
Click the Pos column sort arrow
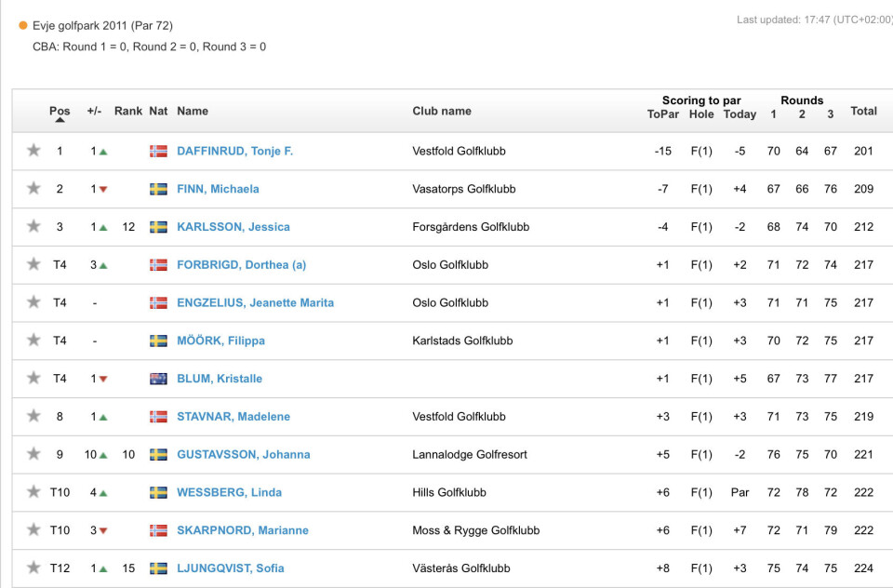pos(60,120)
